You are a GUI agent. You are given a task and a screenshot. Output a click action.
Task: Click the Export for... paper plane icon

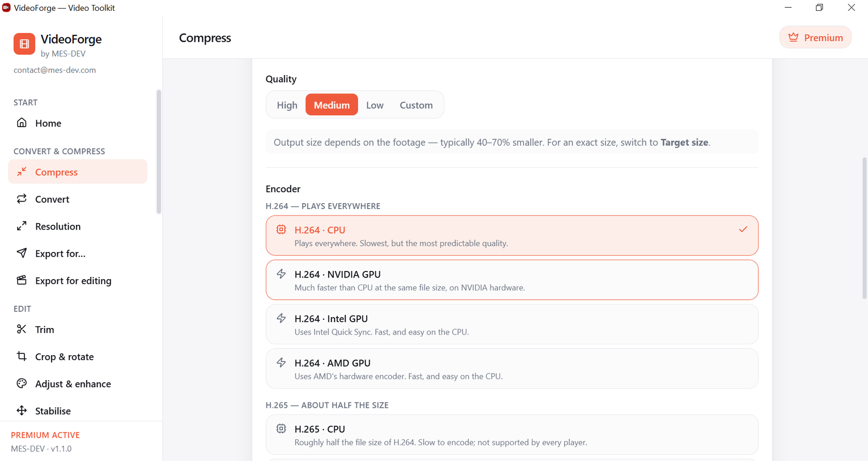(x=22, y=253)
